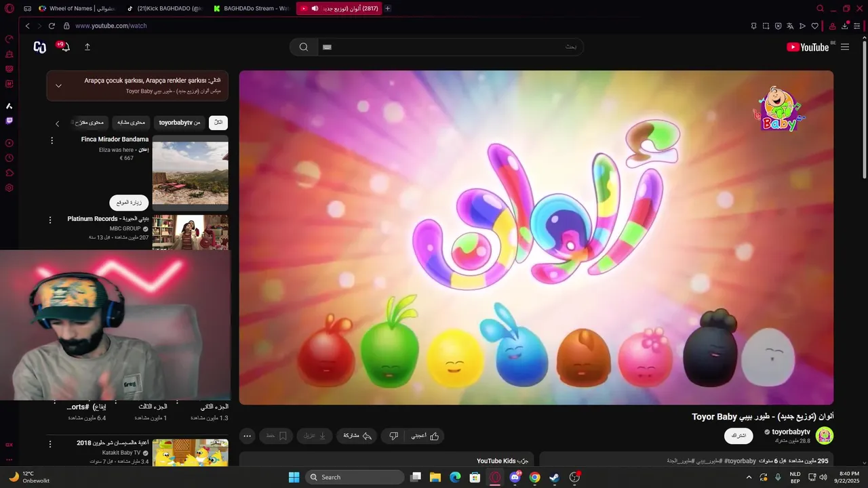Share the video with "مشاركة"
The height and width of the screenshot is (488, 868).
(357, 436)
